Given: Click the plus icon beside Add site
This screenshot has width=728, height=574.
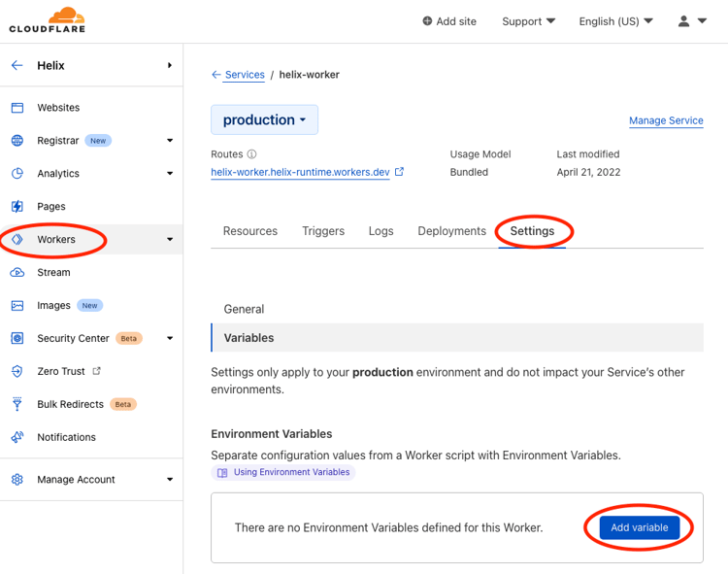Looking at the screenshot, I should pos(427,21).
